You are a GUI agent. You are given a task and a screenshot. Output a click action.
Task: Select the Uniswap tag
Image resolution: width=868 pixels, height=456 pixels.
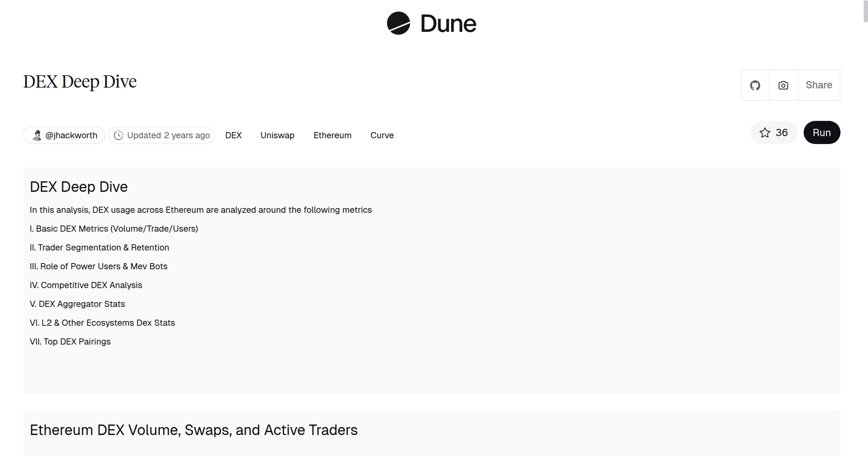pos(277,135)
